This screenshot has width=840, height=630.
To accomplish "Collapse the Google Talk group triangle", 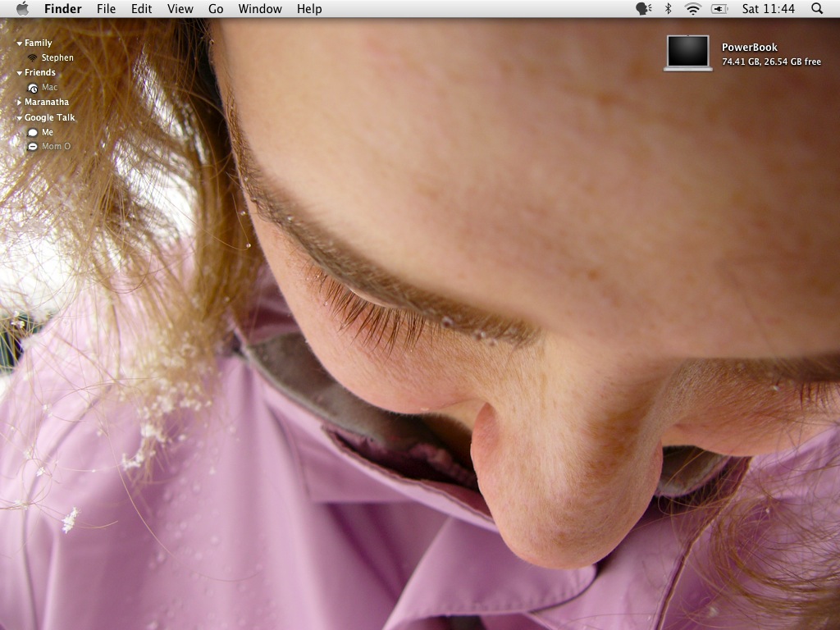I will point(20,118).
